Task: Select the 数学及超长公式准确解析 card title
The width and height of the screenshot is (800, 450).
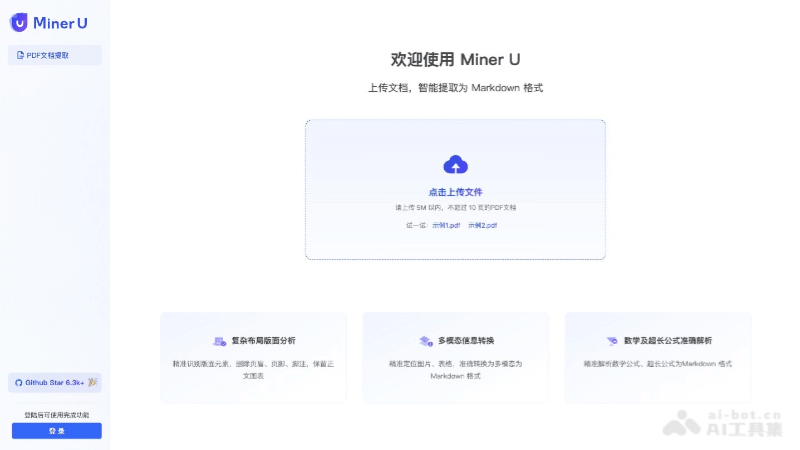Action: [666, 341]
